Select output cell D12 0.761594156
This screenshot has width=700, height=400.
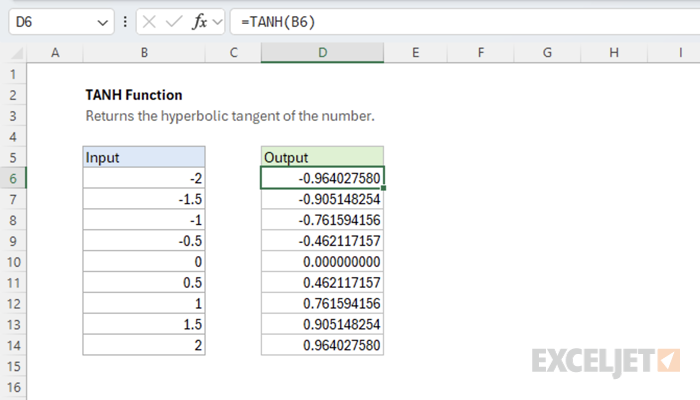coord(322,304)
